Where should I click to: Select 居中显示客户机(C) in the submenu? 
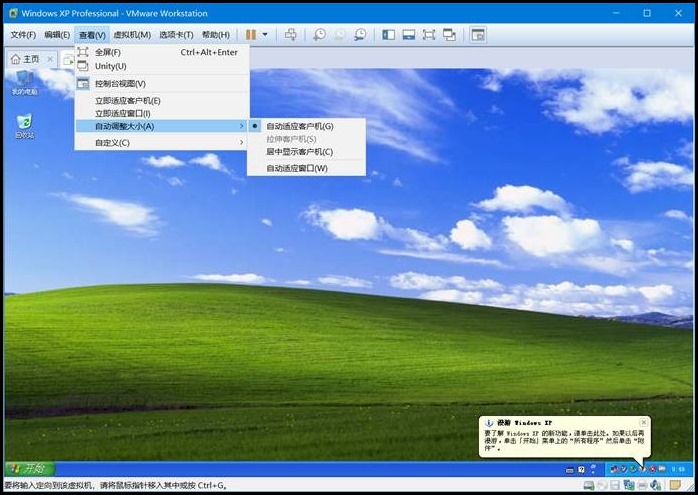pyautogui.click(x=306, y=152)
